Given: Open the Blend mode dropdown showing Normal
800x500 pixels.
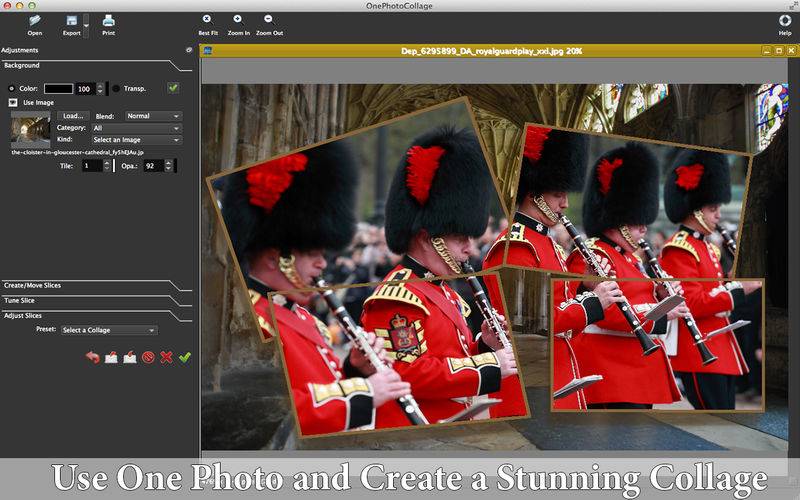Looking at the screenshot, I should pos(153,116).
